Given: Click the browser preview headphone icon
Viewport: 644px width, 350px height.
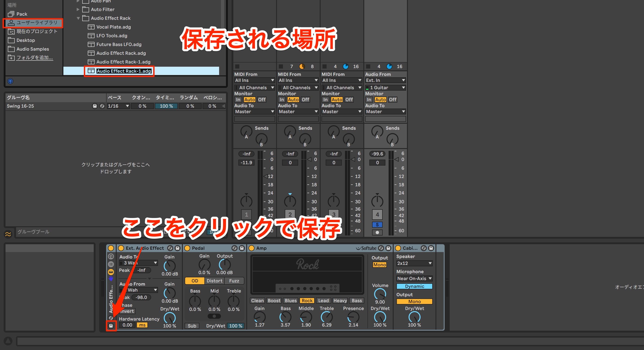Looking at the screenshot, I should [10, 81].
